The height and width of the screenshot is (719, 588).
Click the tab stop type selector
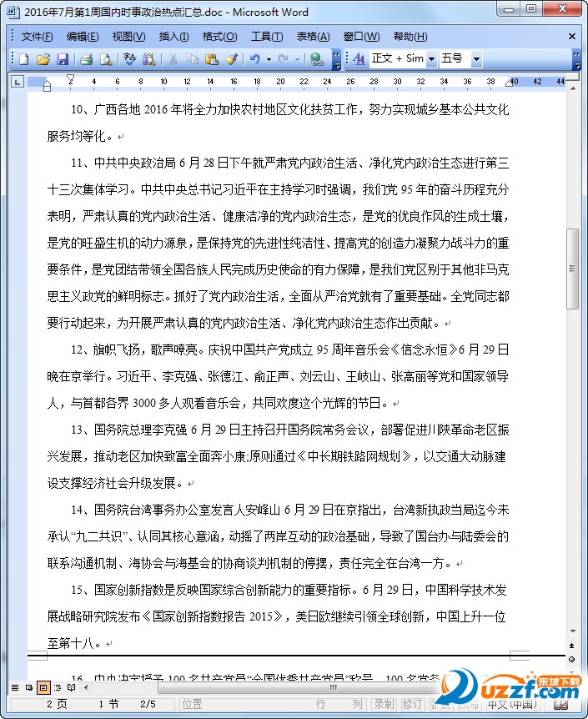[17, 82]
